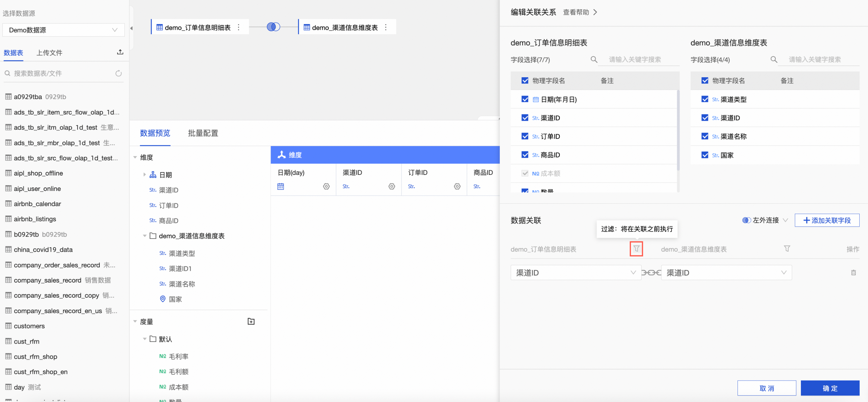Screen dimensions: 868x402
Task: Open left 渠道ID join field dropdown
Action: coord(576,272)
